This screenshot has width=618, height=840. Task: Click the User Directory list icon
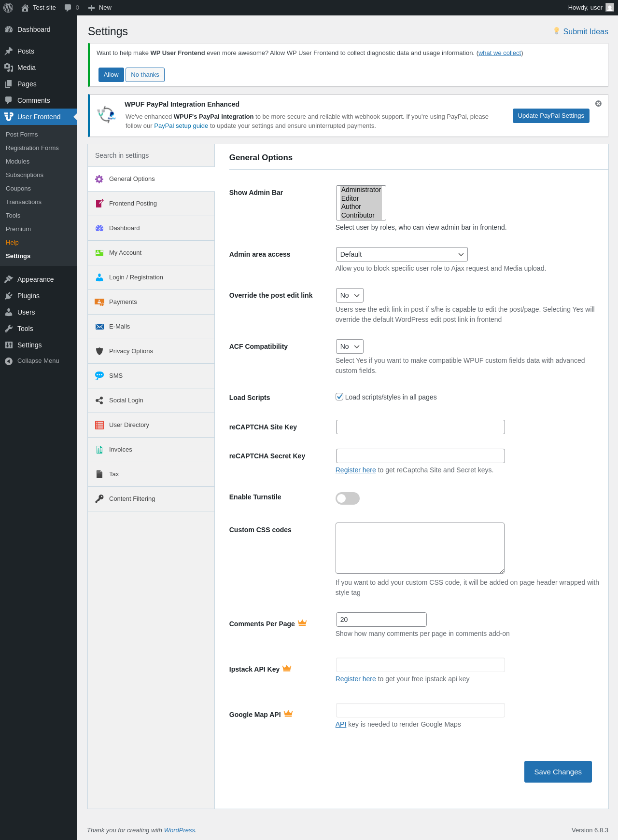click(x=99, y=425)
